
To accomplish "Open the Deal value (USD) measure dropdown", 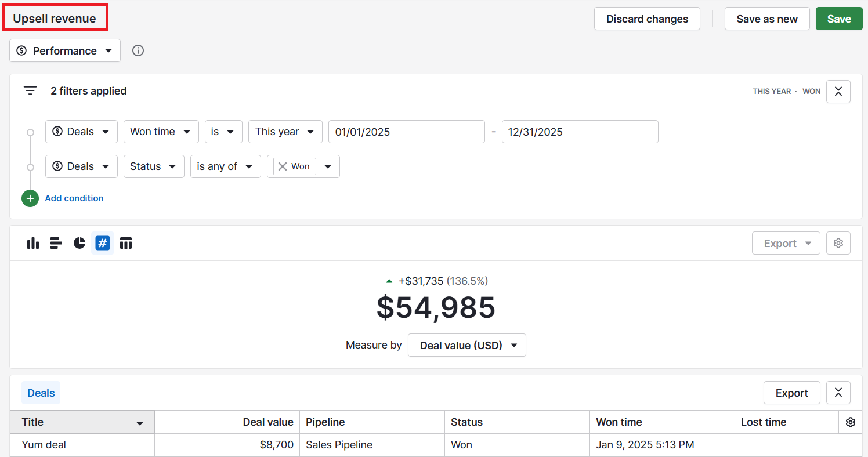I will 467,345.
